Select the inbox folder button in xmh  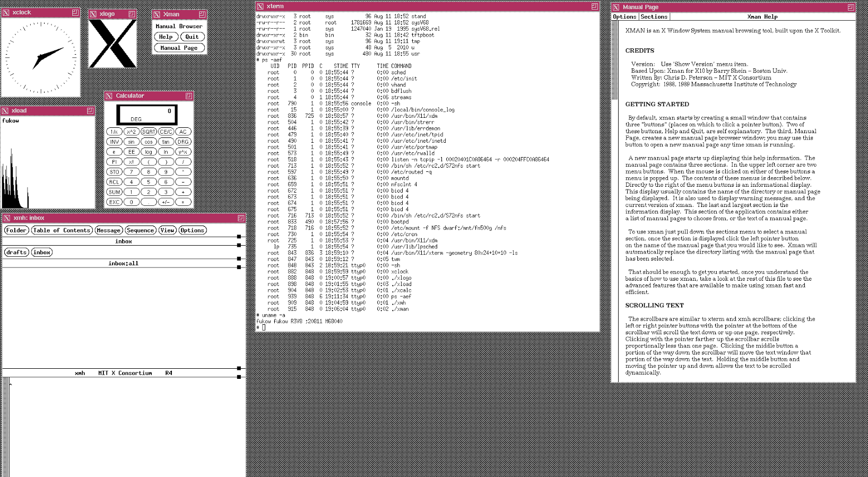[x=42, y=253]
